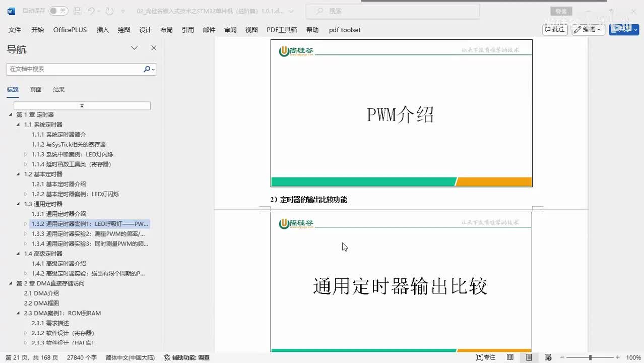This screenshot has height=363, width=644.
Task: Click the PWM介绍 slide image
Action: coord(402,113)
